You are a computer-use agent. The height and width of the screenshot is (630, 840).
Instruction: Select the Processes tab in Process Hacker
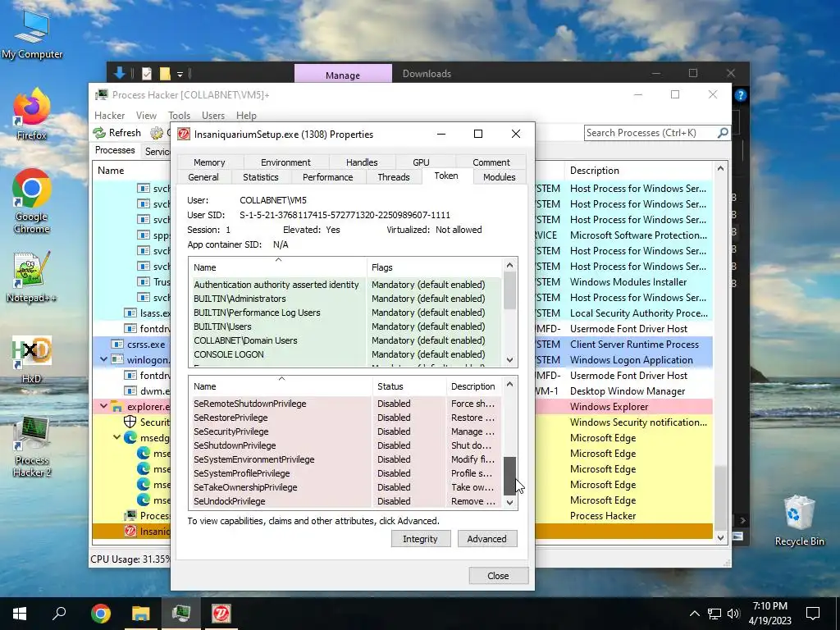(115, 150)
